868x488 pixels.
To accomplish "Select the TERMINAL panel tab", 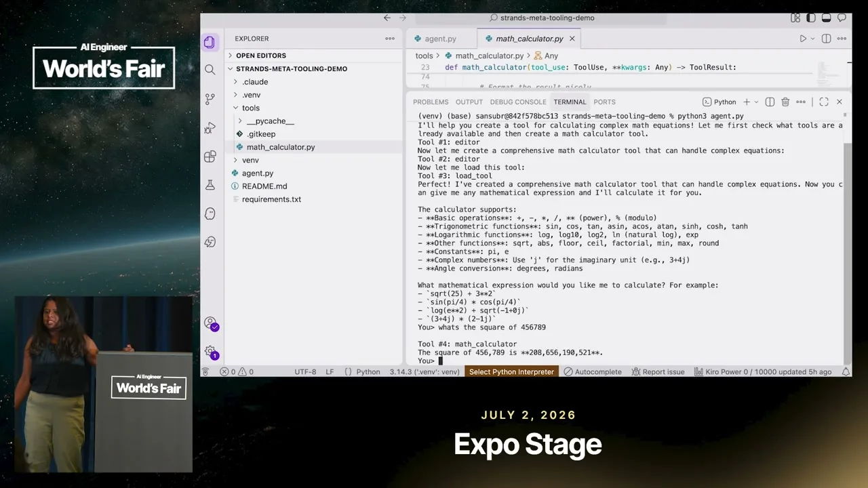I will tap(570, 102).
